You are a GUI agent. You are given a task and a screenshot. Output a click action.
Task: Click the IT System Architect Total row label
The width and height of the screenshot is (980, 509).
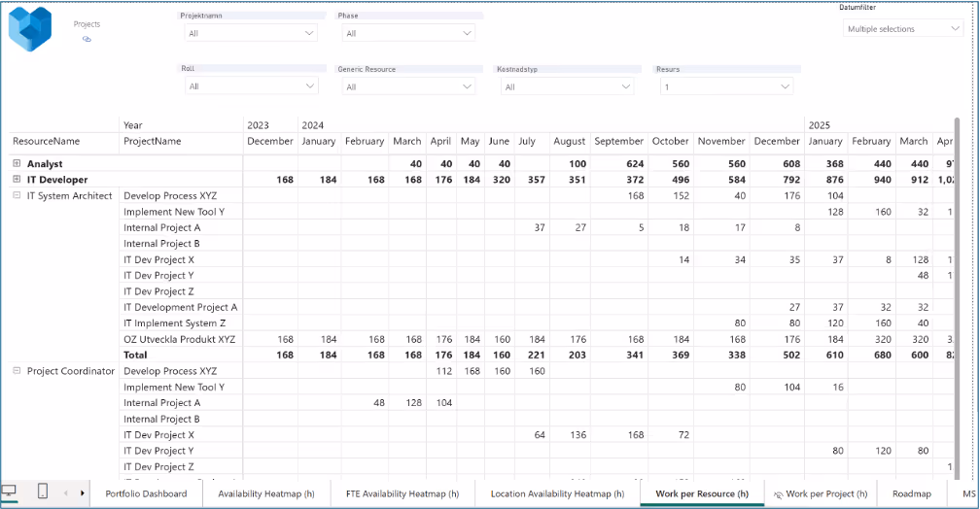(136, 355)
